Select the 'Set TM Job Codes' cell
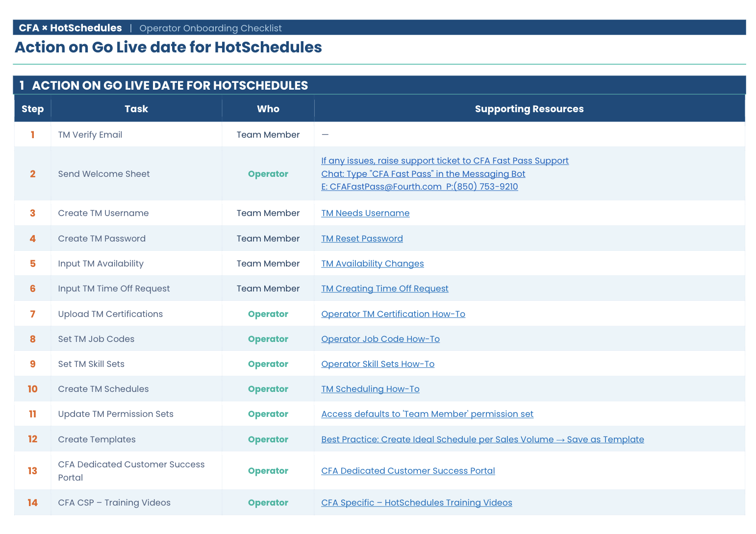 point(136,339)
